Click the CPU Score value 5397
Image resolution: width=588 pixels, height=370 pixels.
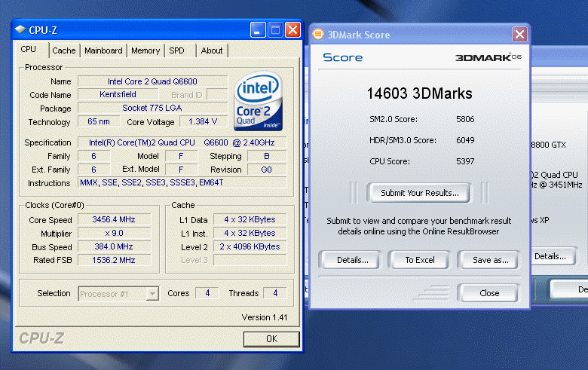[465, 161]
